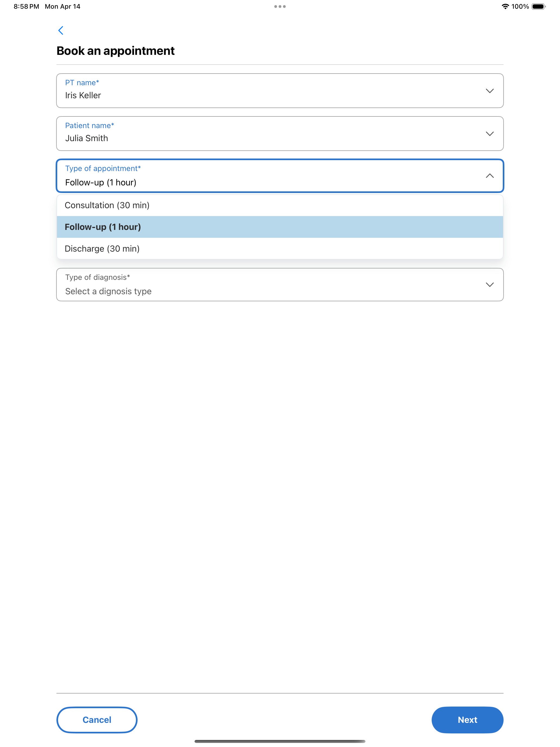The image size is (560, 747).
Task: Select Consultation (30 min) option
Action: tap(280, 205)
